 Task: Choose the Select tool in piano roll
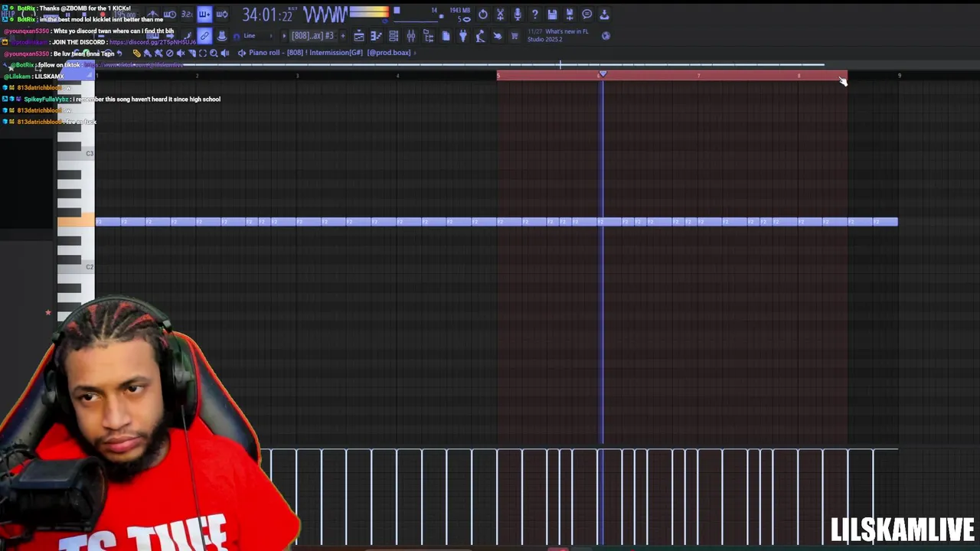pyautogui.click(x=203, y=53)
